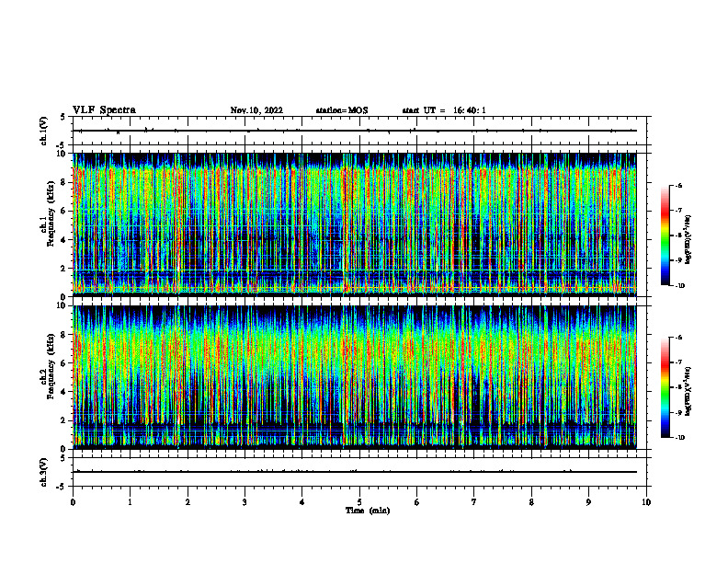
Task: Click time axis tick label "10"
Action: point(646,502)
